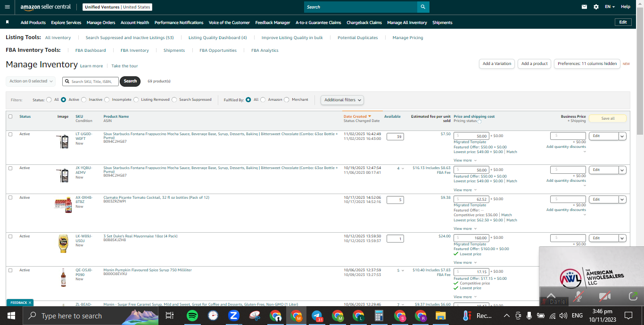644x325 pixels.
Task: Open Manage Orders menu
Action: pos(101,23)
